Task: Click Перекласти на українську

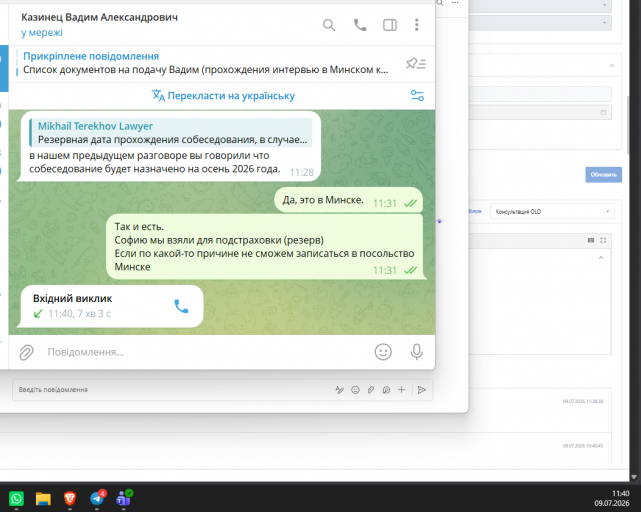Action: [223, 96]
